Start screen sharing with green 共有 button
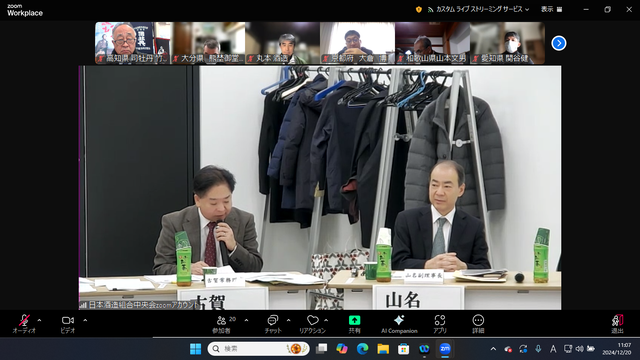Image resolution: width=640 pixels, height=360 pixels. [x=354, y=324]
